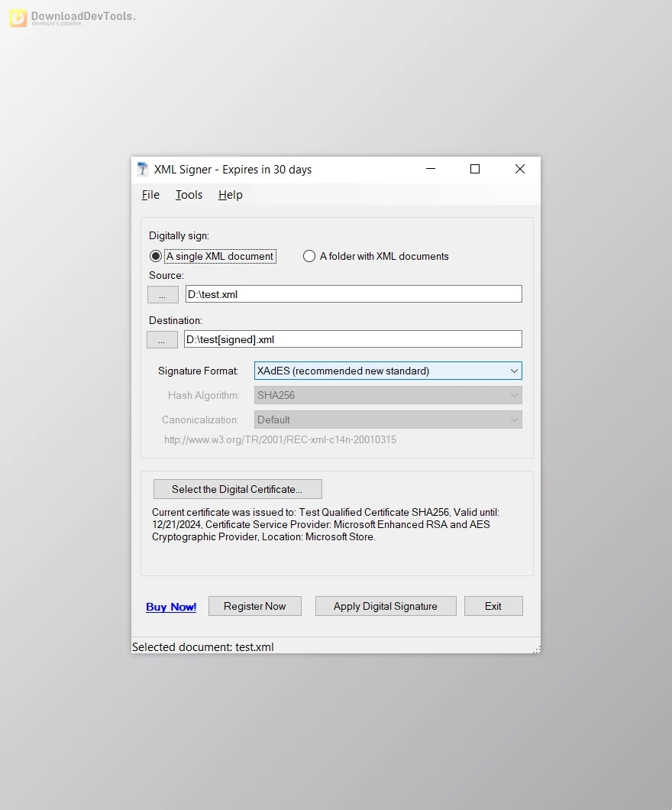Image resolution: width=672 pixels, height=810 pixels.
Task: Click the disabled Canonicalization dropdown
Action: (388, 420)
